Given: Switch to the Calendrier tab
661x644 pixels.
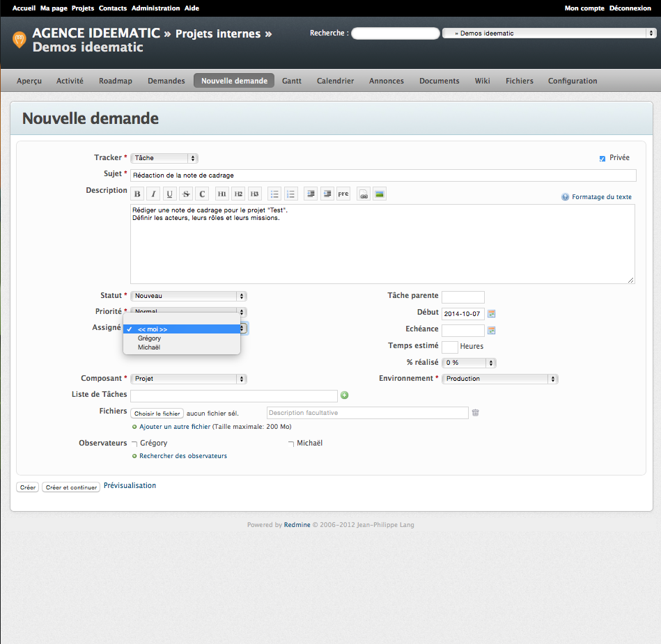Looking at the screenshot, I should [336, 81].
